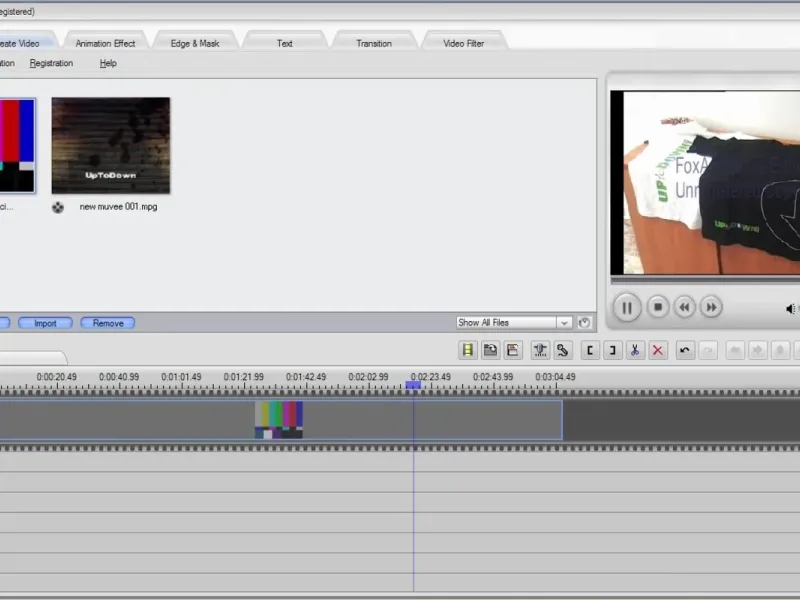Open the Help menu

click(x=108, y=63)
